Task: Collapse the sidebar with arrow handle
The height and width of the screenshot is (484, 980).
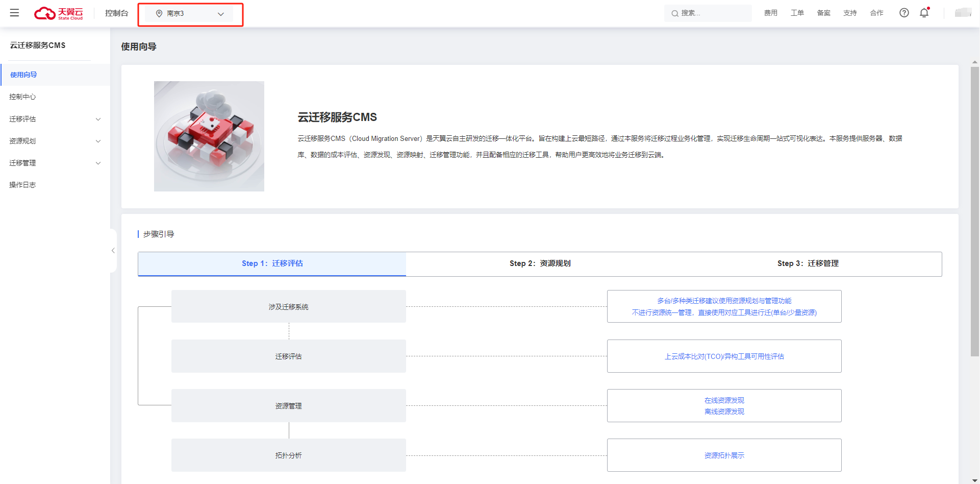Action: click(113, 250)
